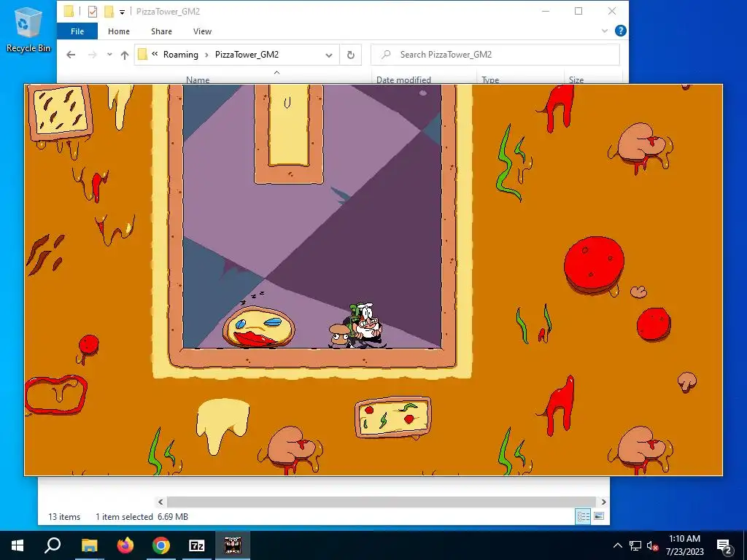Click the sleeping pizza face enemy

coord(258,327)
